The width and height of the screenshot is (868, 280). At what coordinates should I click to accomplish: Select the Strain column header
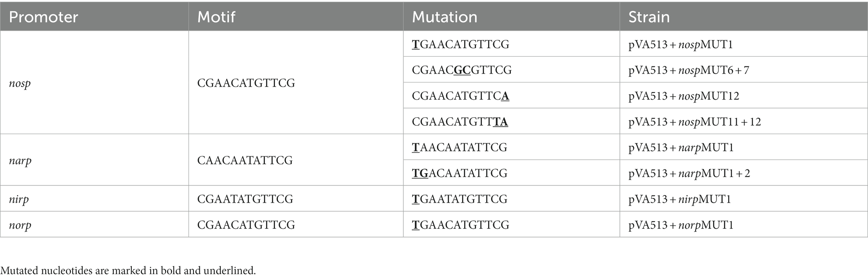(649, 17)
